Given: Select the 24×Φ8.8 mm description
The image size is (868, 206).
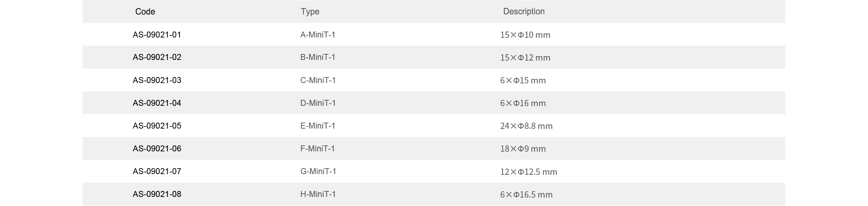Looking at the screenshot, I should coord(526,126).
